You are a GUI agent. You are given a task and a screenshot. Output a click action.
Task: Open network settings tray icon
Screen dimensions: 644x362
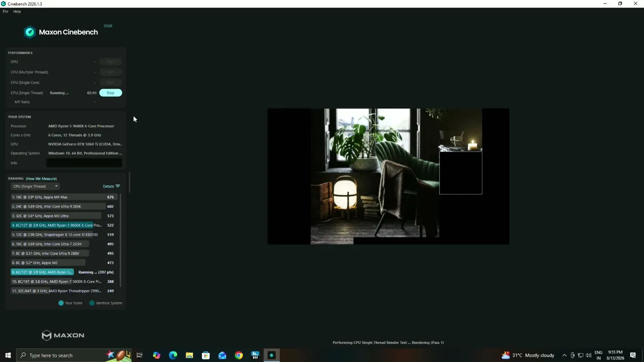tap(580, 355)
